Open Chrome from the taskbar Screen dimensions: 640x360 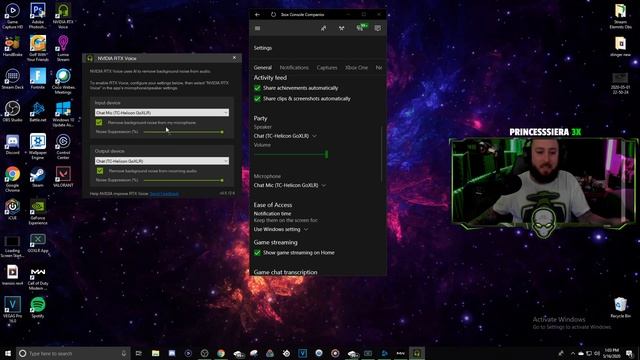[x=221, y=353]
